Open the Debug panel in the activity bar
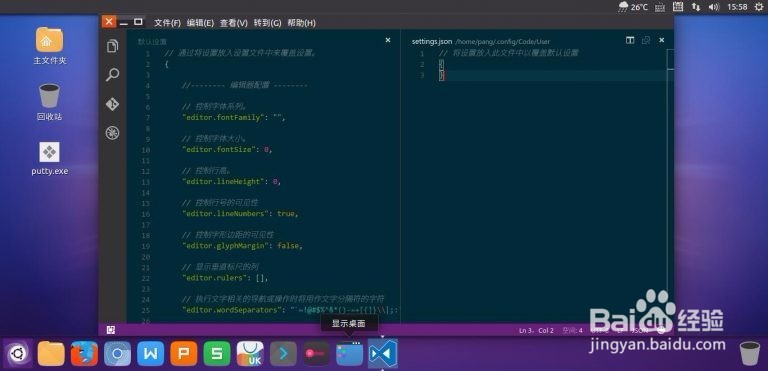This screenshot has width=768, height=371. [112, 133]
